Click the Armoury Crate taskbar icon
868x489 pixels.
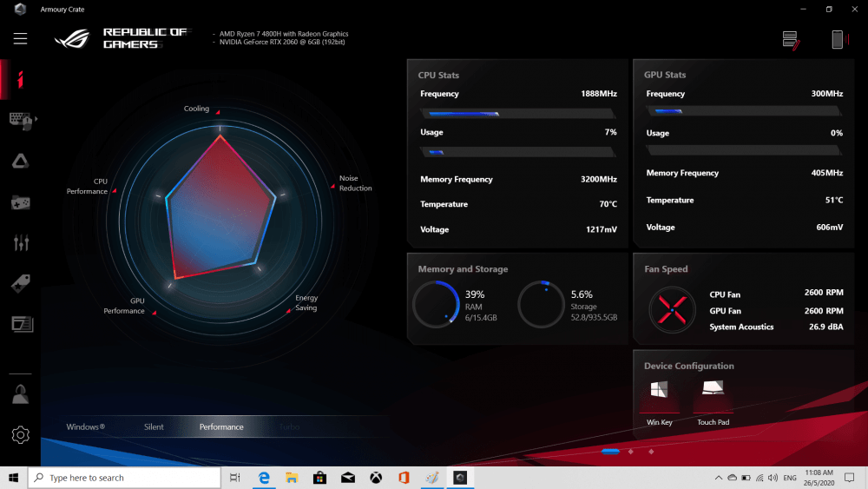460,478
